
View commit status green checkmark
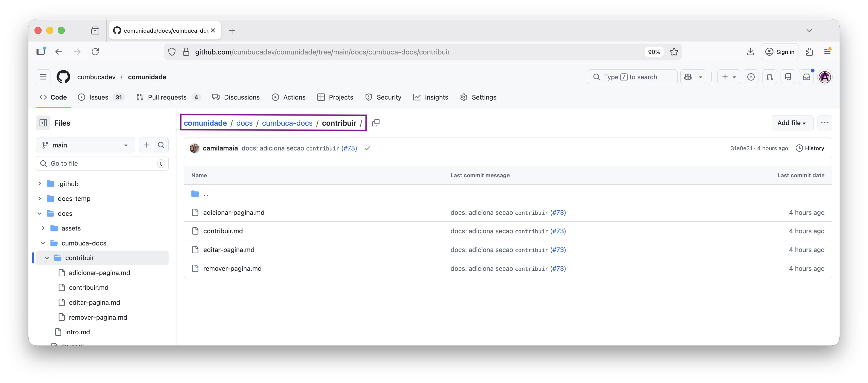(x=367, y=148)
